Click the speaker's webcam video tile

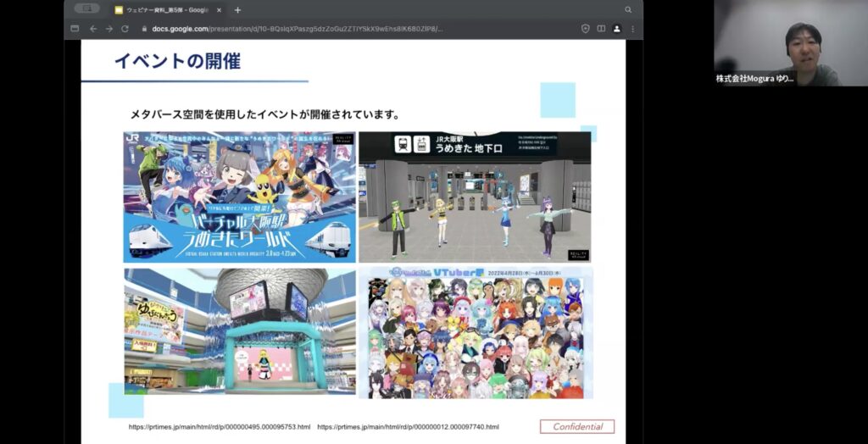click(791, 43)
